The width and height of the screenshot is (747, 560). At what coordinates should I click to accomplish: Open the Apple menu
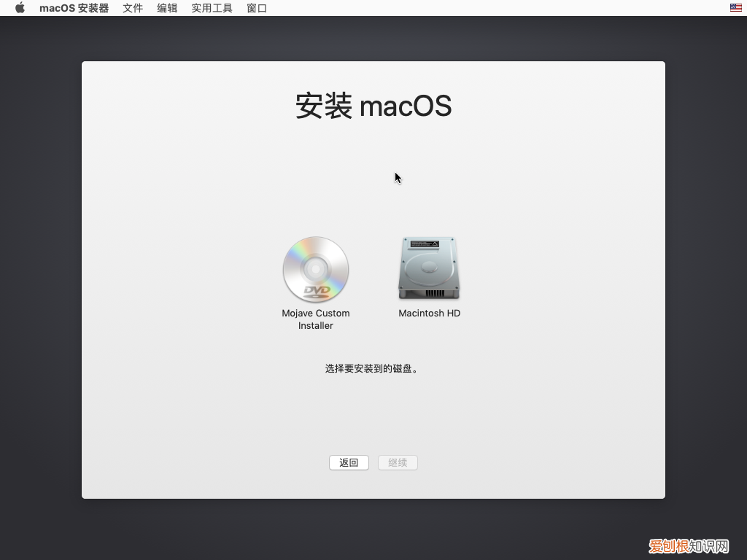(19, 8)
